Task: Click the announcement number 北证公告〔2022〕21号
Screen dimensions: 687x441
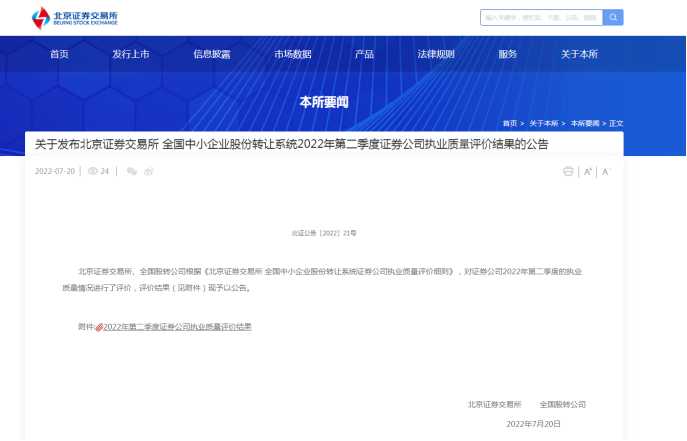Action: [324, 233]
